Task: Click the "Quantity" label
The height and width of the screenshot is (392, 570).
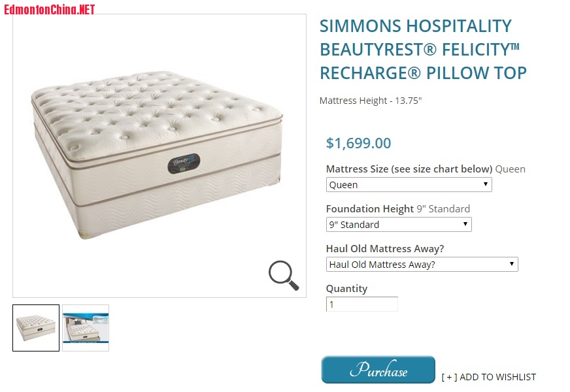Action: pyautogui.click(x=346, y=289)
